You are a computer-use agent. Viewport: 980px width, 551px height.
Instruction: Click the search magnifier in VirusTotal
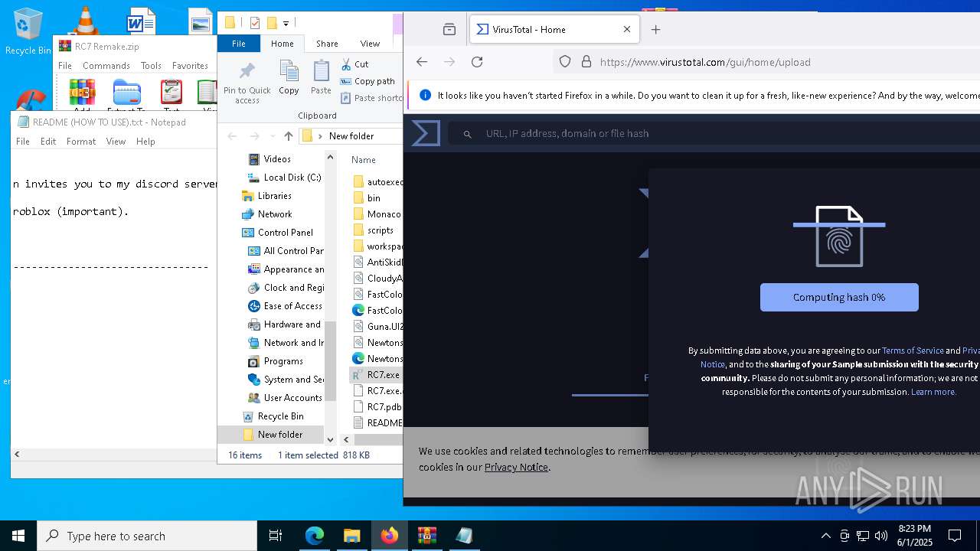467,134
